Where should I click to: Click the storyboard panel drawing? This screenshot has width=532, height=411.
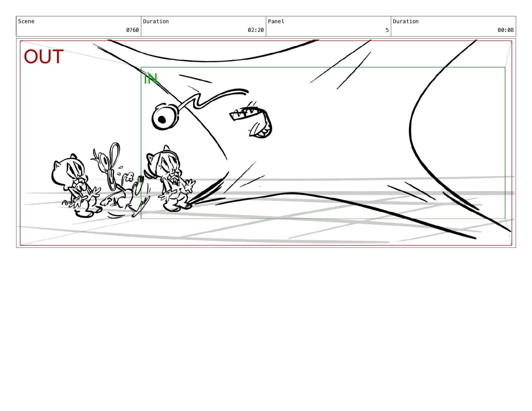coord(266,143)
